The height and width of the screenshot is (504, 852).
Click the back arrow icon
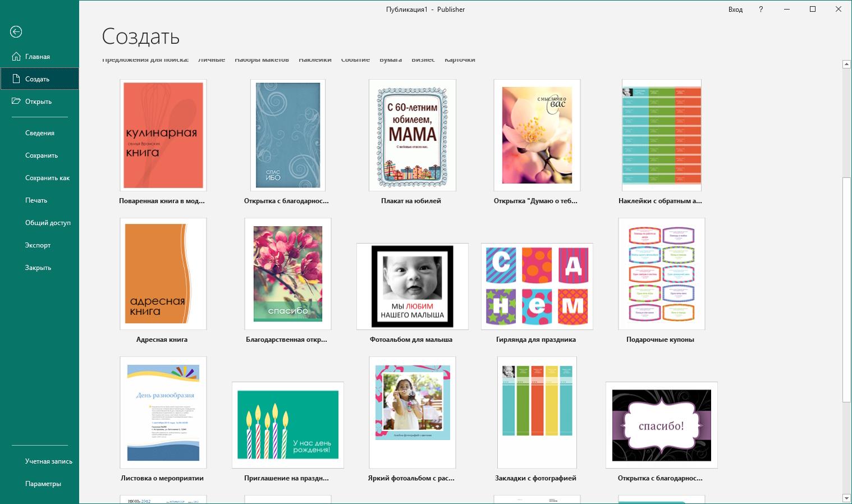point(16,32)
